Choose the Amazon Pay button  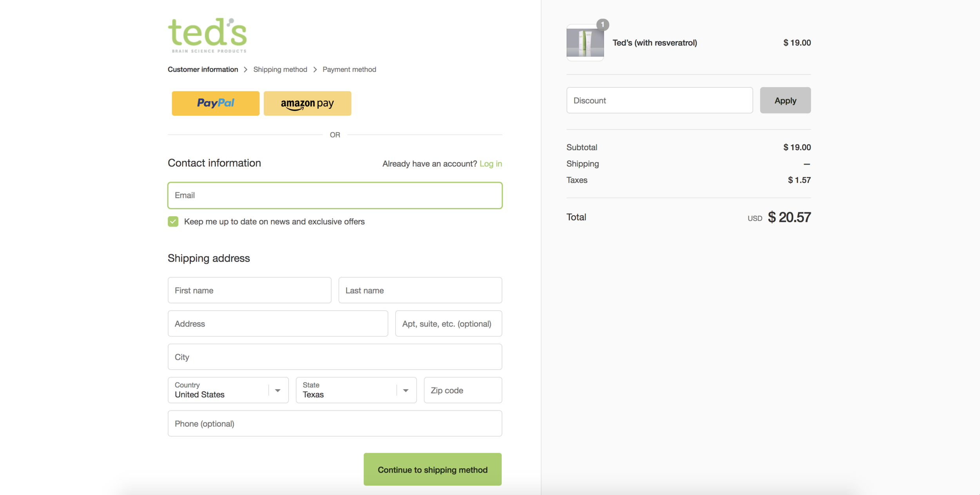[x=307, y=103]
